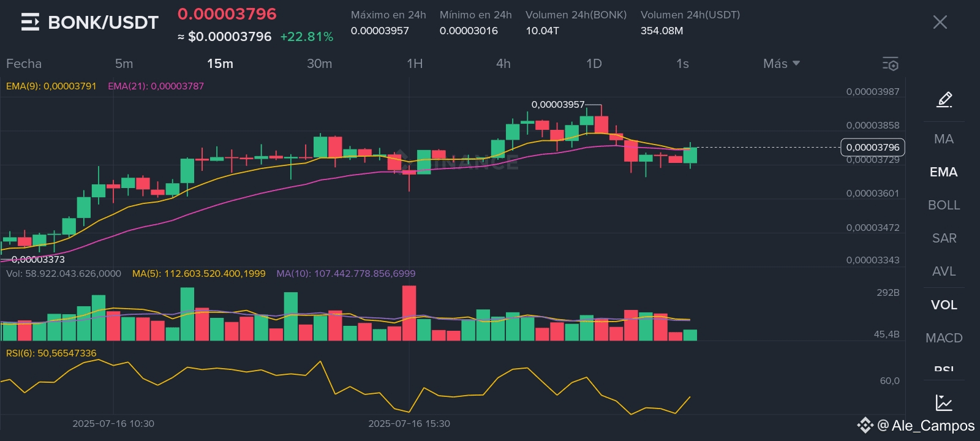Click the Binance logo beside Ale_Campos
The height and width of the screenshot is (441, 980).
coord(865,425)
